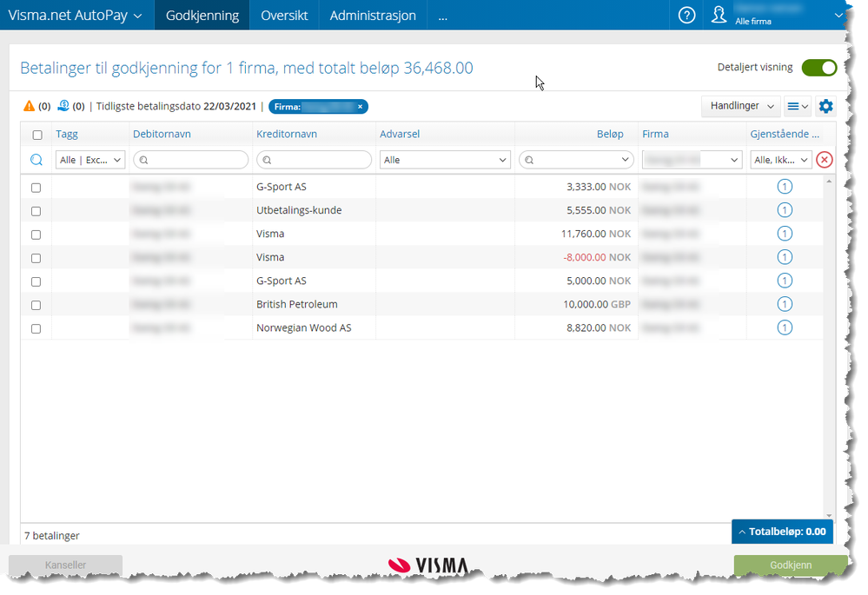Tick the select-all header checkbox
The height and width of the screenshot is (595, 868).
pos(37,135)
